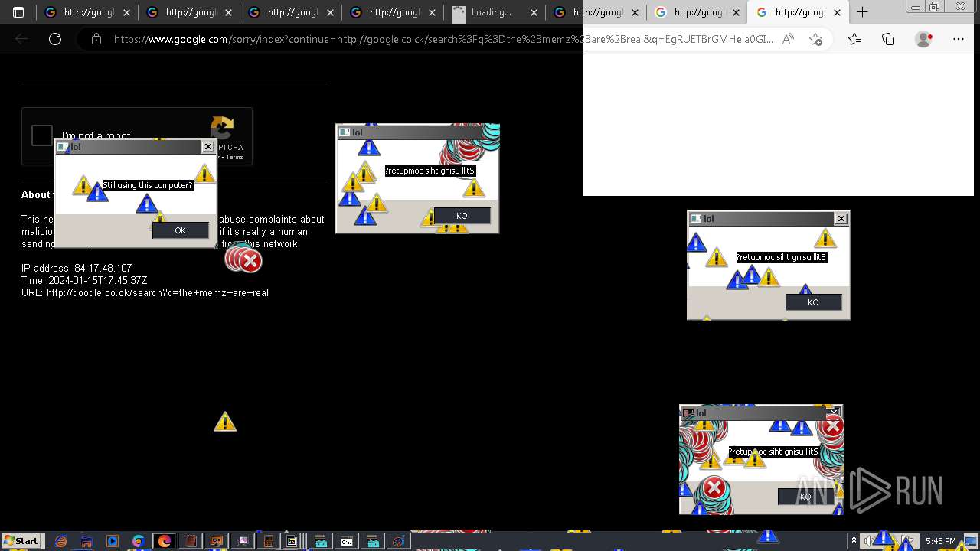The width and height of the screenshot is (980, 551).
Task: Open the Favorites list icon
Action: [854, 39]
